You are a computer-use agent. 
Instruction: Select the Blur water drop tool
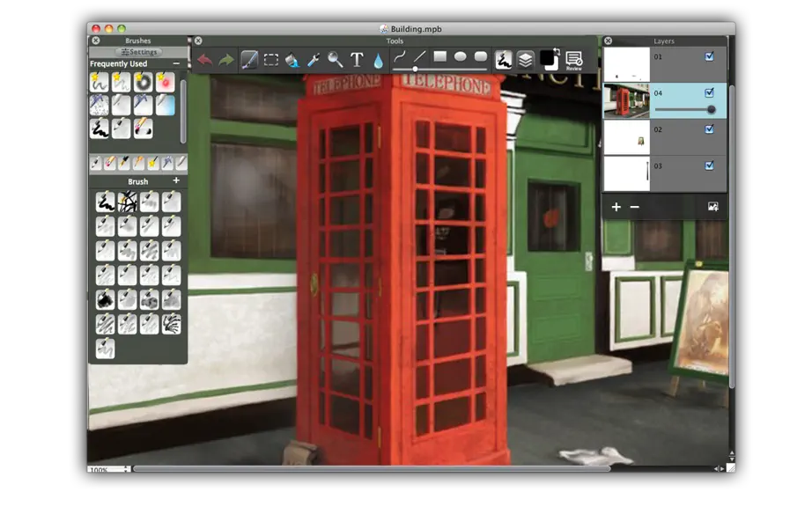pos(378,61)
